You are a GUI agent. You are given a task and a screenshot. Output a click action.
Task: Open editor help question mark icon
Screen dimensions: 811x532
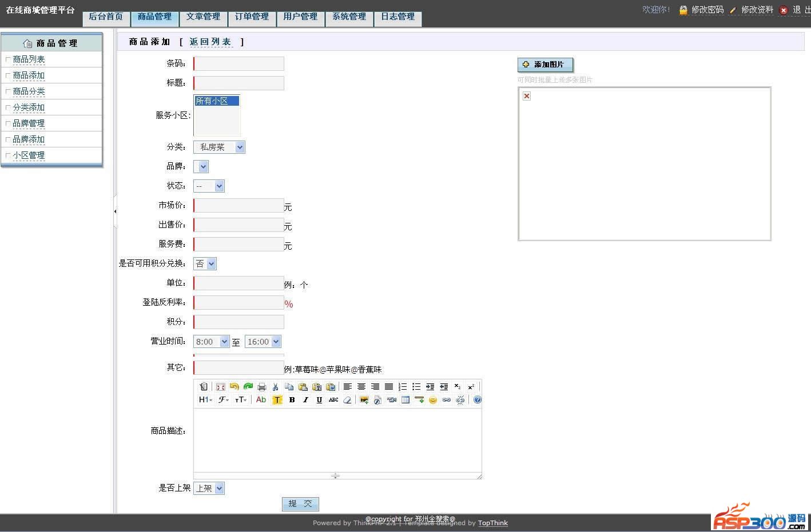click(x=477, y=400)
